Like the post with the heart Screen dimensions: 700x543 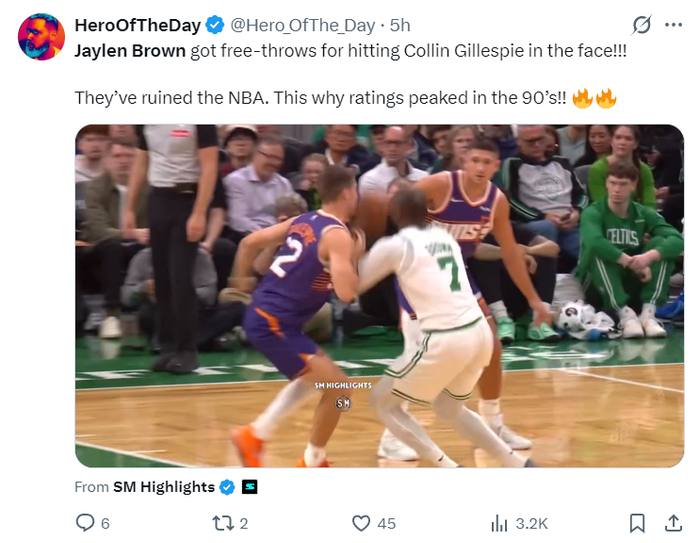[x=362, y=522]
